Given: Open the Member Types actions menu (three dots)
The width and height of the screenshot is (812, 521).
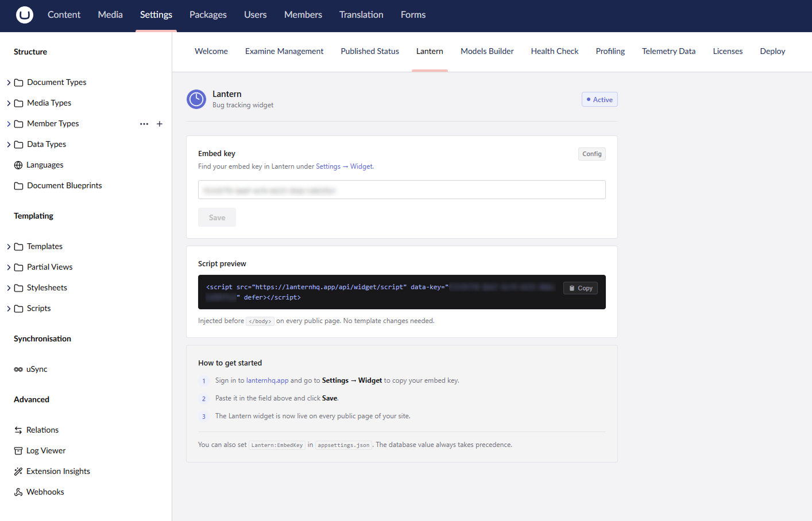Looking at the screenshot, I should tap(144, 124).
